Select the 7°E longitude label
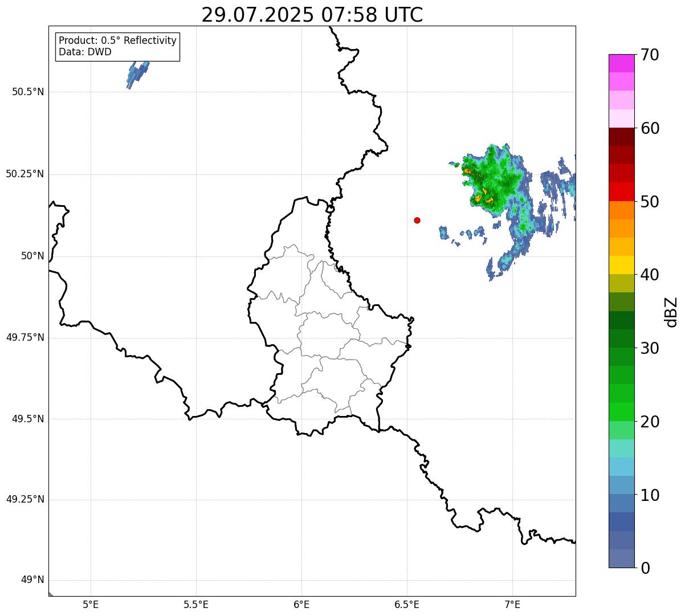Screen dimensions: 685x616 tap(512, 604)
